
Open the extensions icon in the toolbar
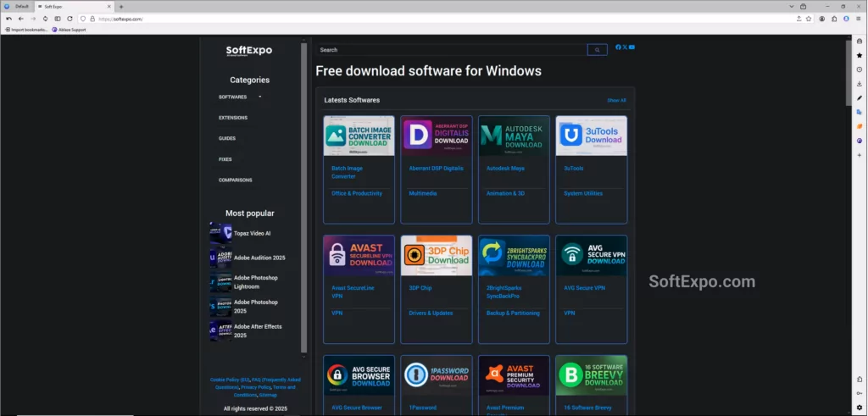(x=834, y=19)
